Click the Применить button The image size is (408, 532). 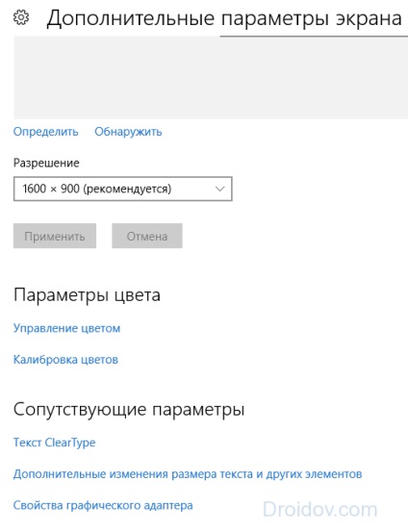point(55,236)
